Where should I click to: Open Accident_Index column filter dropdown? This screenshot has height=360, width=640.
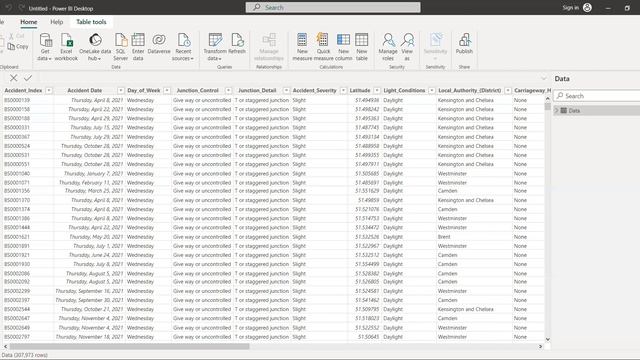point(49,90)
